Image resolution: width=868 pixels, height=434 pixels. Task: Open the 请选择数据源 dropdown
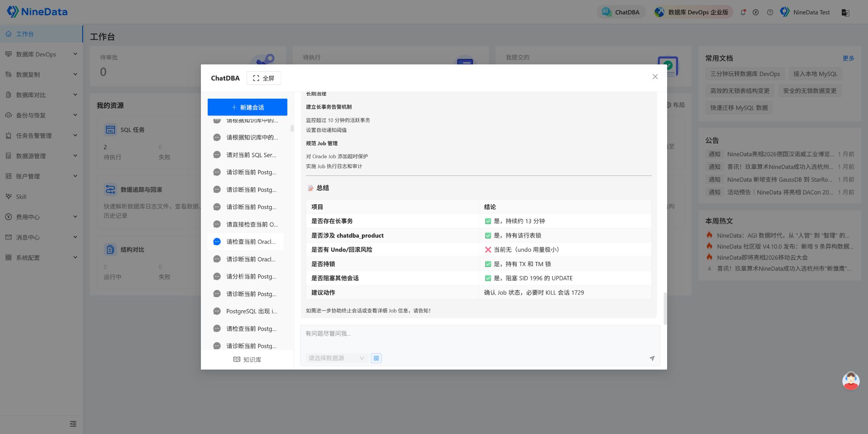pyautogui.click(x=337, y=358)
